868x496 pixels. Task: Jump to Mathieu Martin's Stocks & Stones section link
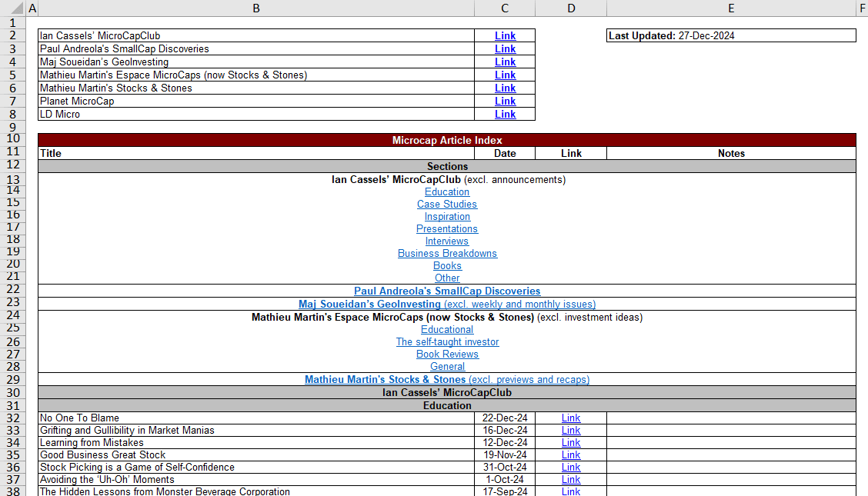447,380
